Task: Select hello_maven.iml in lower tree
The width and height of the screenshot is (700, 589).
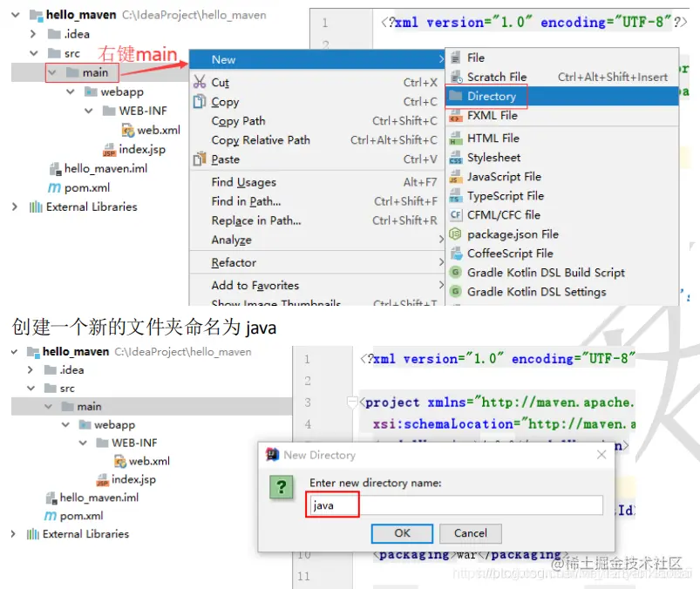Action: 99,498
